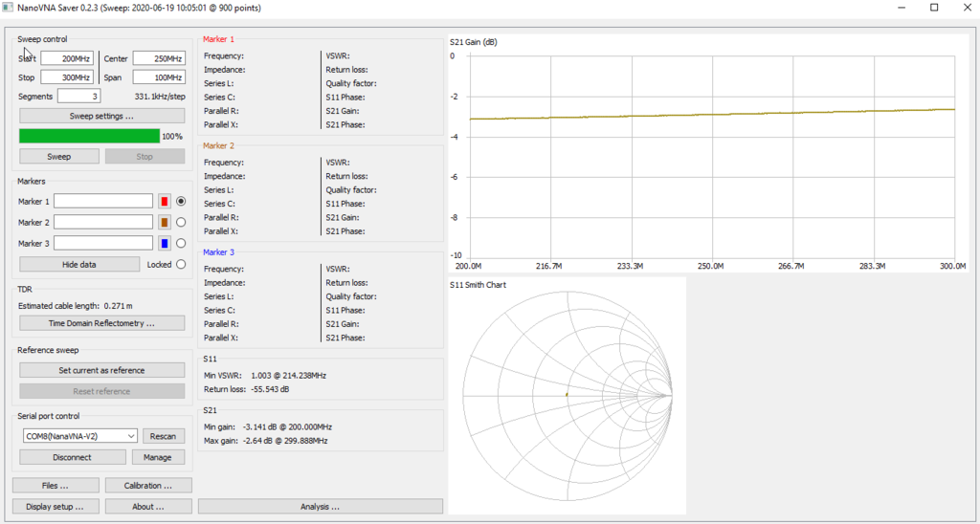The width and height of the screenshot is (980, 524).
Task: Open Display setup options
Action: [x=56, y=507]
